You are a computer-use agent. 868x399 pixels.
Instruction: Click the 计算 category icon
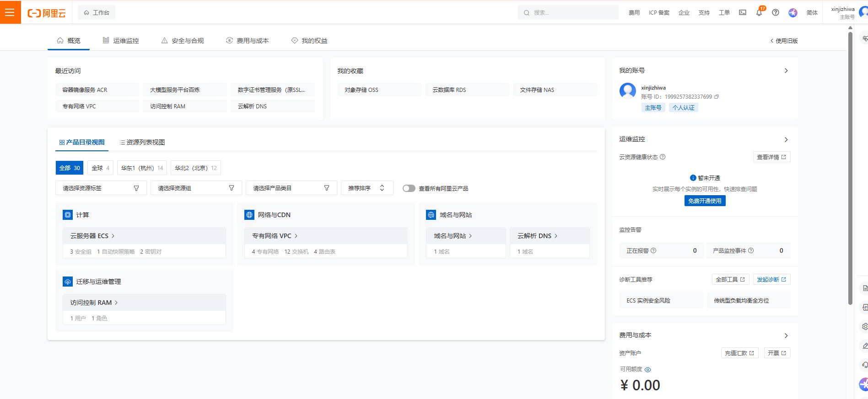coord(68,215)
